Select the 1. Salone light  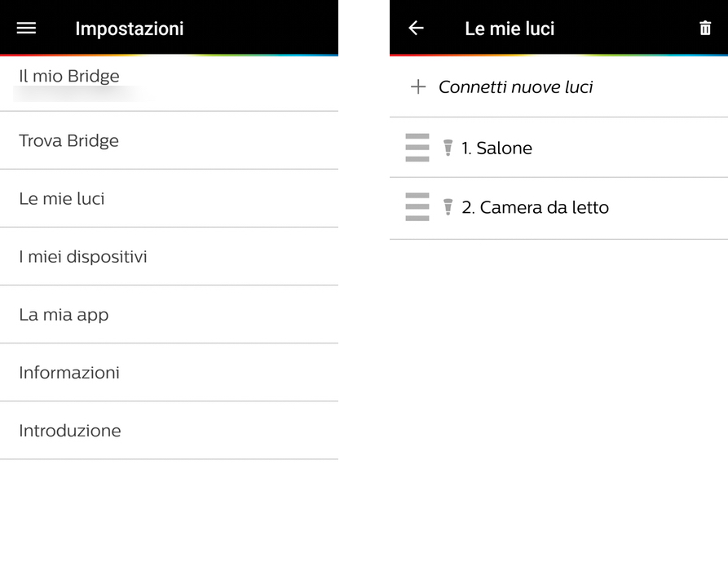tap(497, 148)
